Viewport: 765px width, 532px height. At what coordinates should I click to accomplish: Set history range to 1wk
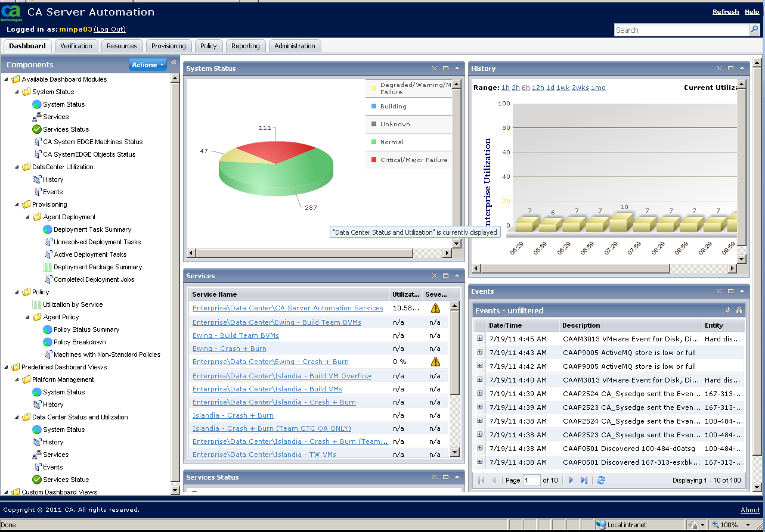(x=563, y=88)
